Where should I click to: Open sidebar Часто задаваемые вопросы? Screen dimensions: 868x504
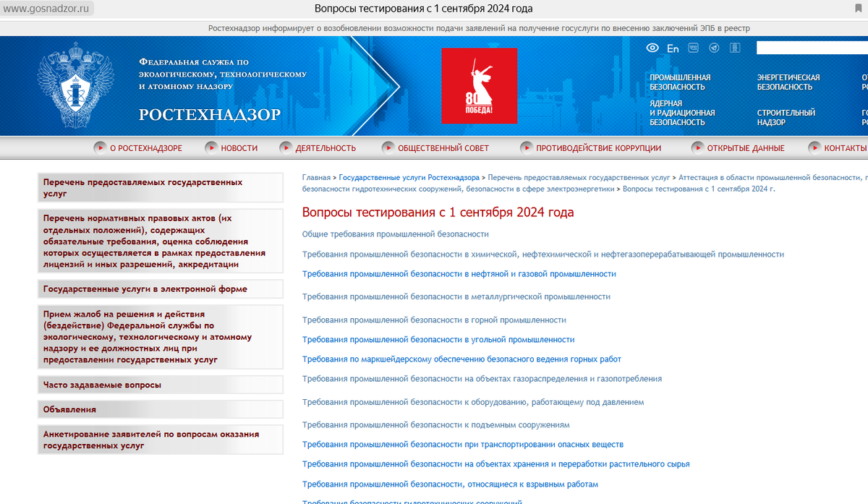[161, 385]
